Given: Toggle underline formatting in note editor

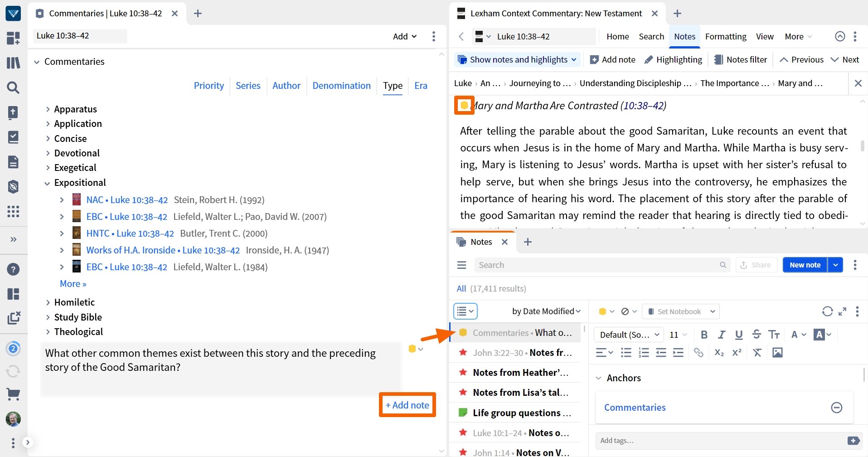Looking at the screenshot, I should click(739, 335).
